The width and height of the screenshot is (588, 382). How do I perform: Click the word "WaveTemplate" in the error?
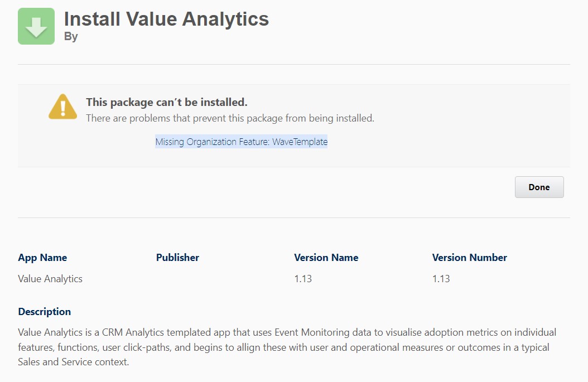click(300, 142)
